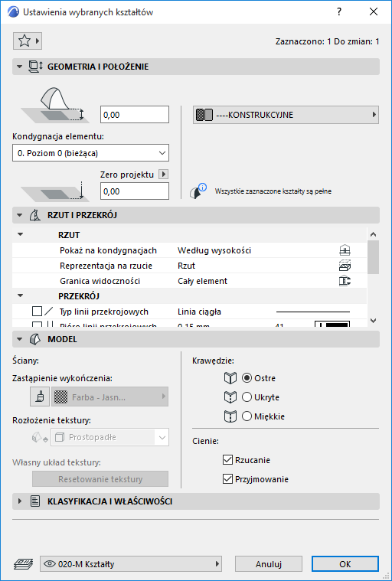Viewport: 392px width, 581px height.
Task: Click the Rzut i Przekrój section icon
Action: (x=34, y=215)
